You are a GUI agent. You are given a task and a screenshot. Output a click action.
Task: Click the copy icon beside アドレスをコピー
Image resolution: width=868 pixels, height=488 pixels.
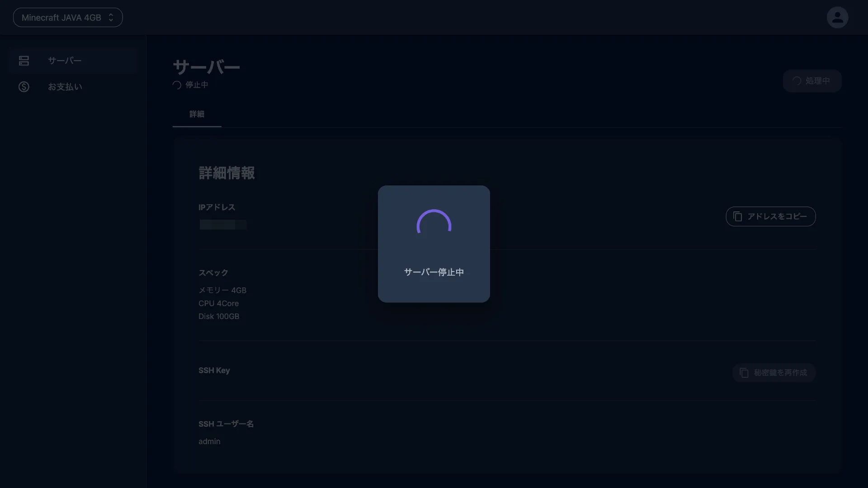[x=737, y=216]
